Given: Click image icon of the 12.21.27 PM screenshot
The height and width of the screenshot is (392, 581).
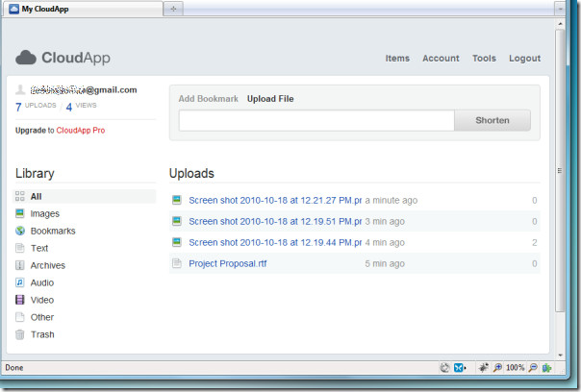Looking at the screenshot, I should click(x=177, y=200).
